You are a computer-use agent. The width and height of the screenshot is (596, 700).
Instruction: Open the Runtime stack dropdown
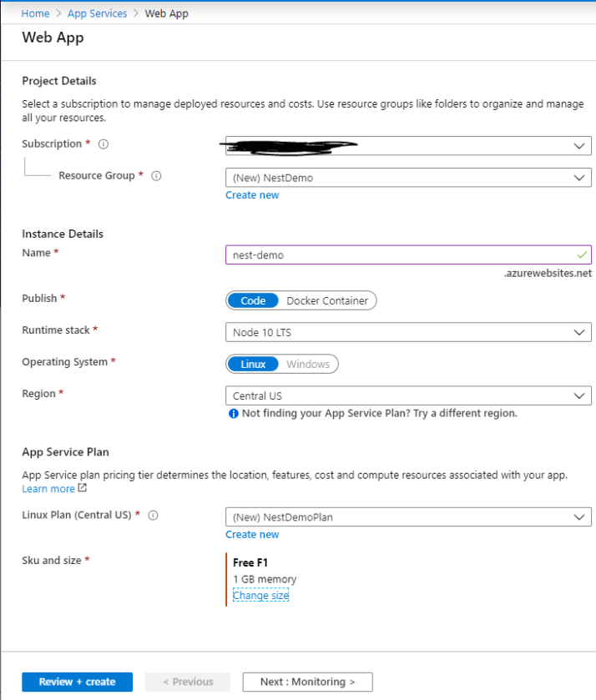(x=408, y=332)
